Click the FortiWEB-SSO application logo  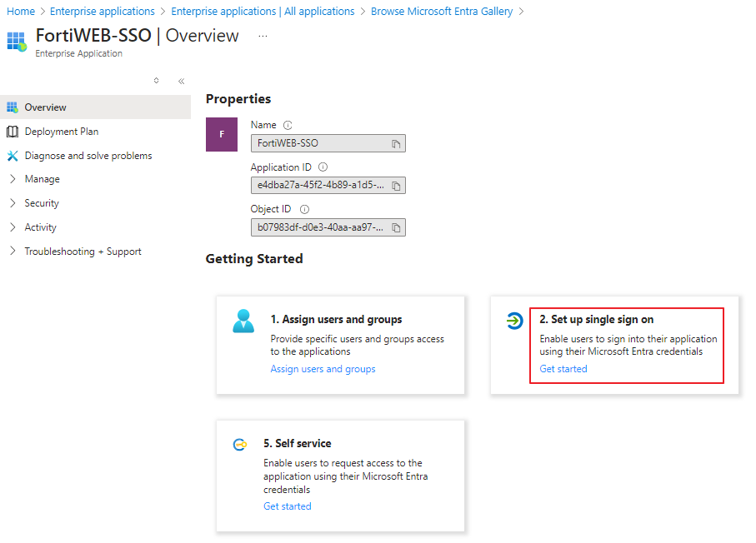tap(221, 134)
